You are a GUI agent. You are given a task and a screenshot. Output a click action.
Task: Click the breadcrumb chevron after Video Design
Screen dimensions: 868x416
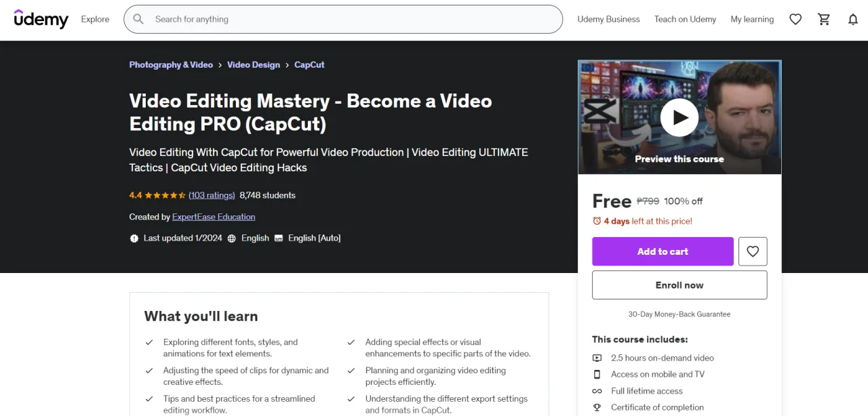288,65
